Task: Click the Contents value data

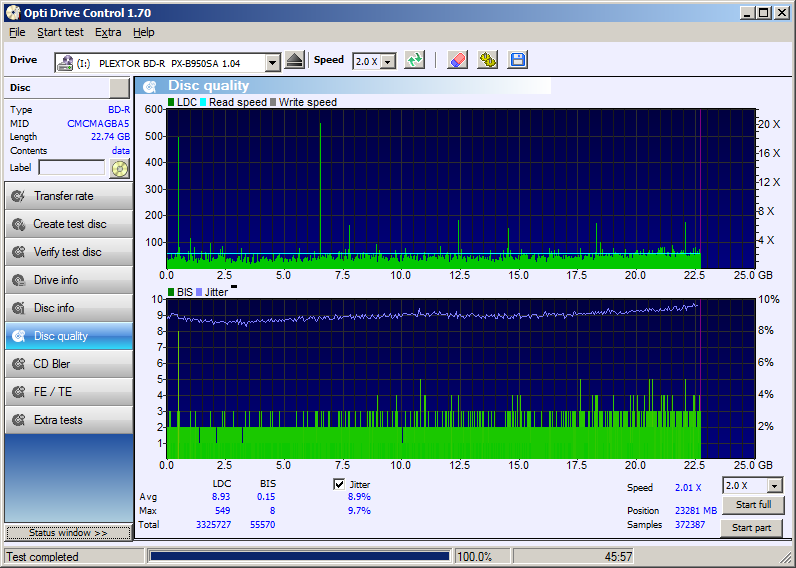Action: [x=120, y=151]
